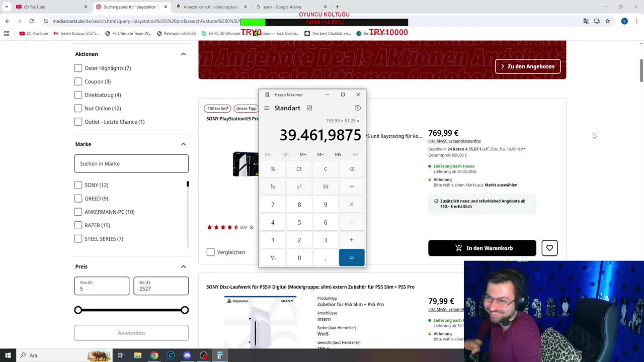Screen dimensions: 644x362
Task: Toggle calculator keep-on-top mode icon
Action: point(309,108)
